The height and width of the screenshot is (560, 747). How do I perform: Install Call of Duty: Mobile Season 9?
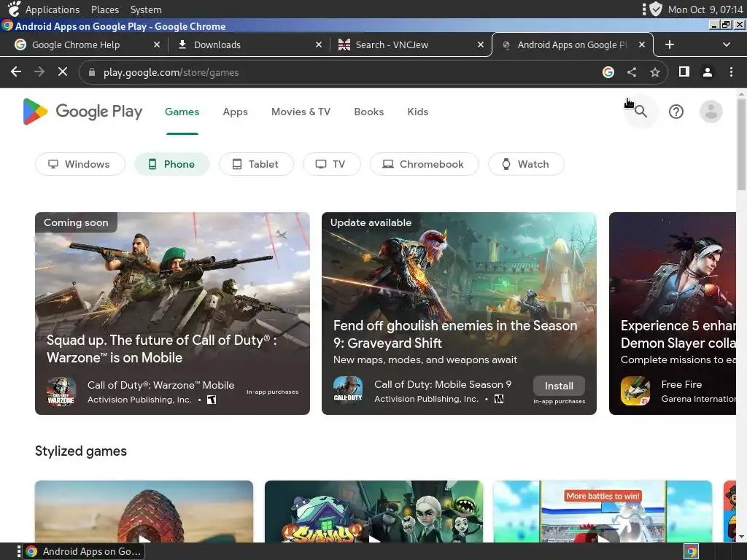[x=559, y=386]
